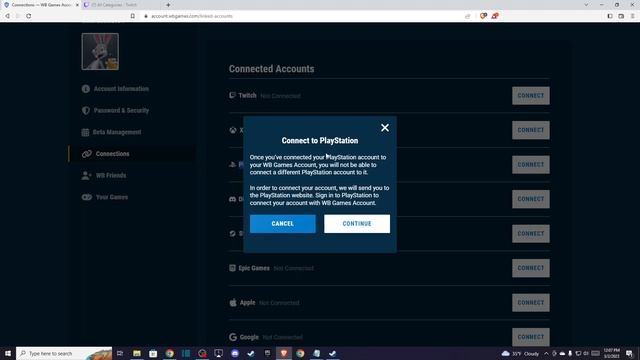Open the Brave wallet icon

coord(621,16)
